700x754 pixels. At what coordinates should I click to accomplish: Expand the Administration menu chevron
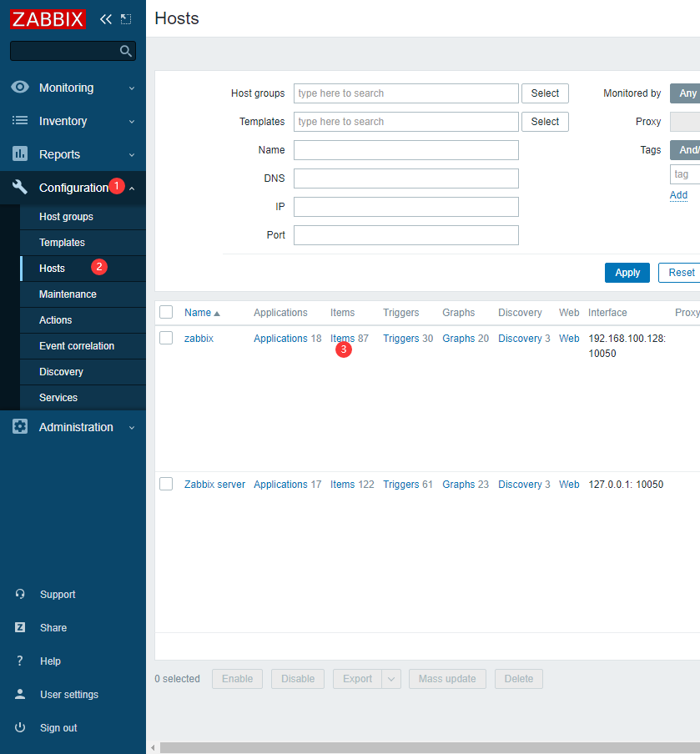point(132,428)
